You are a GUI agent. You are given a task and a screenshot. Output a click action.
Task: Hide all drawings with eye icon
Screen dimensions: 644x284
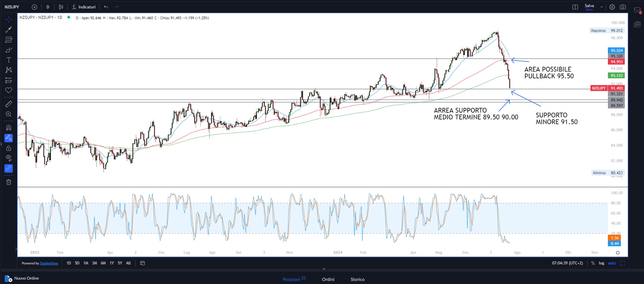9,158
